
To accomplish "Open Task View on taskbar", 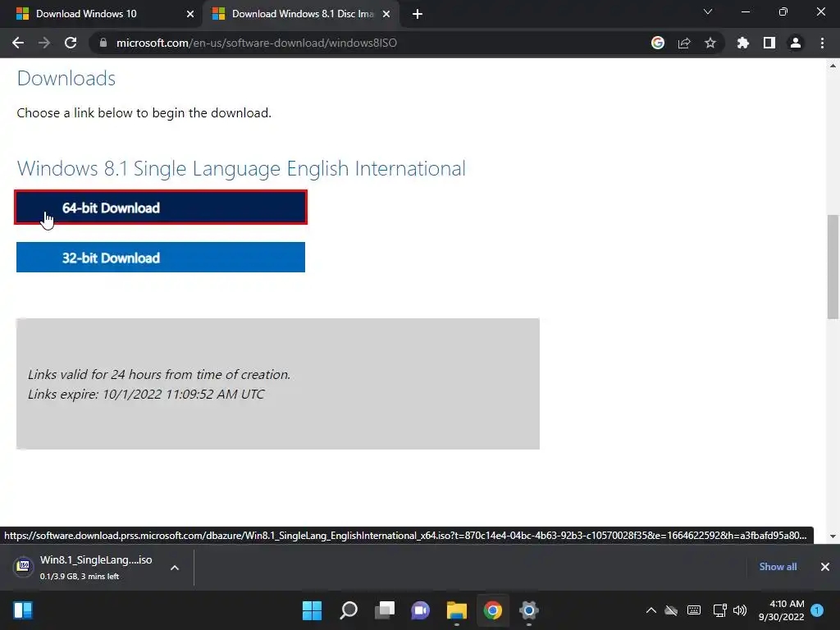I will (x=385, y=610).
